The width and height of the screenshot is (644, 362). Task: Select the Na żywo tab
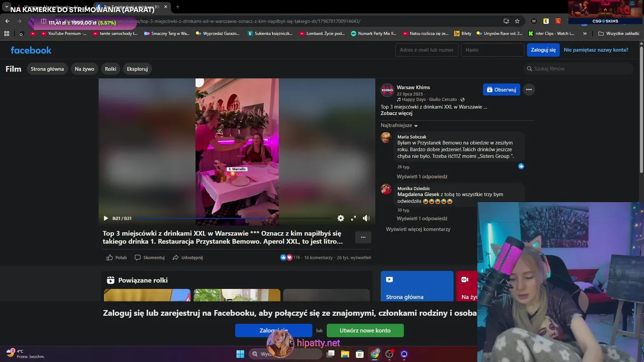point(85,69)
